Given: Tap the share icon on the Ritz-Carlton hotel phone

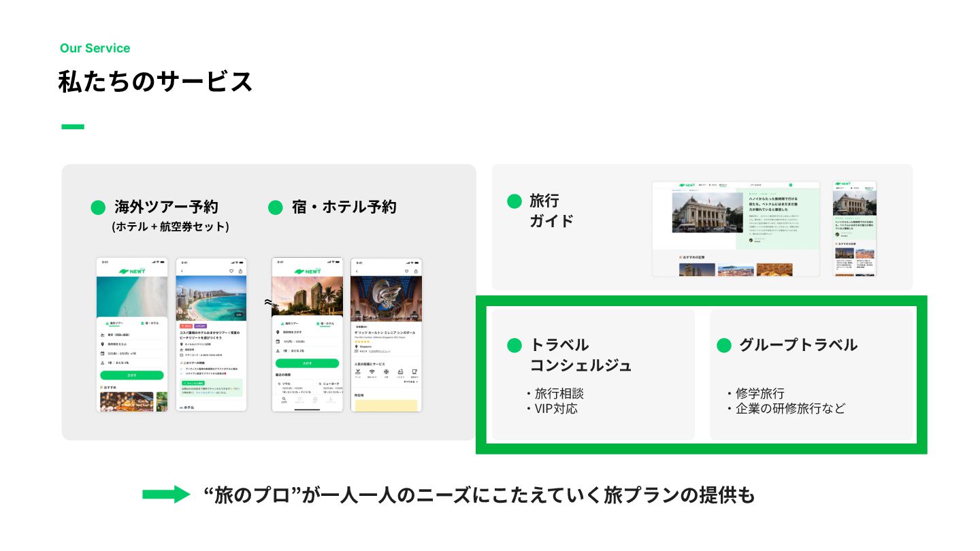Looking at the screenshot, I should [x=416, y=271].
